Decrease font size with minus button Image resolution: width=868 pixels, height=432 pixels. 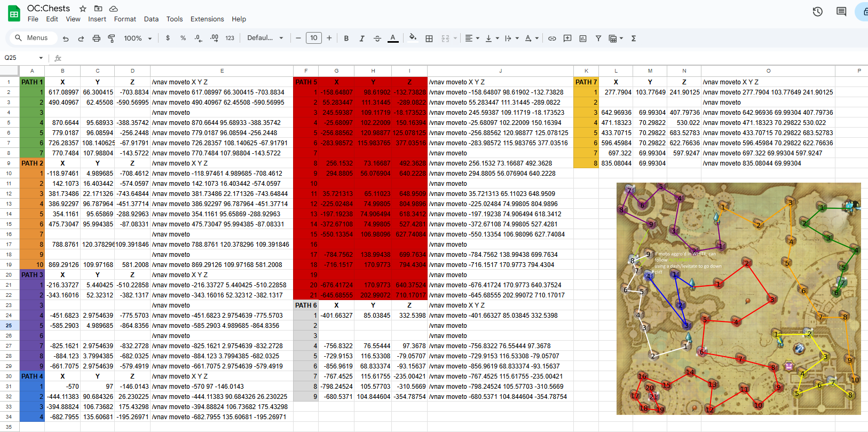pos(298,38)
